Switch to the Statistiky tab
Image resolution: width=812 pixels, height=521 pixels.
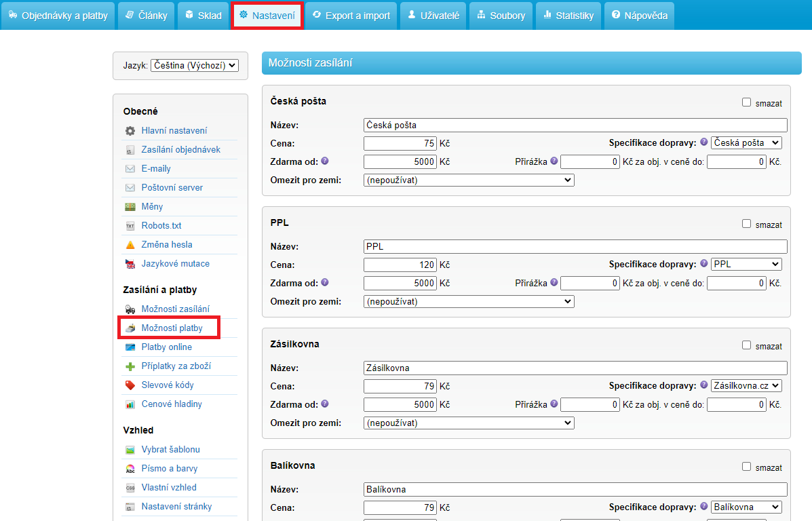point(568,16)
